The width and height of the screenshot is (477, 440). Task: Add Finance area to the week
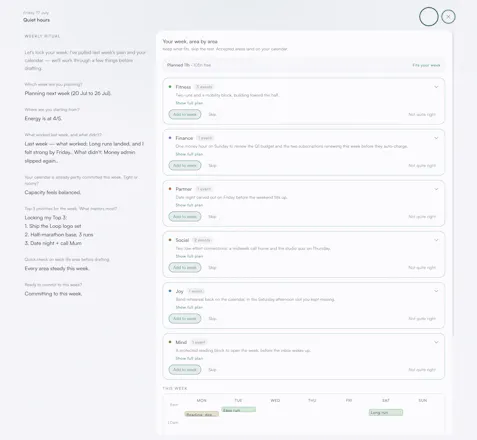[x=185, y=165]
